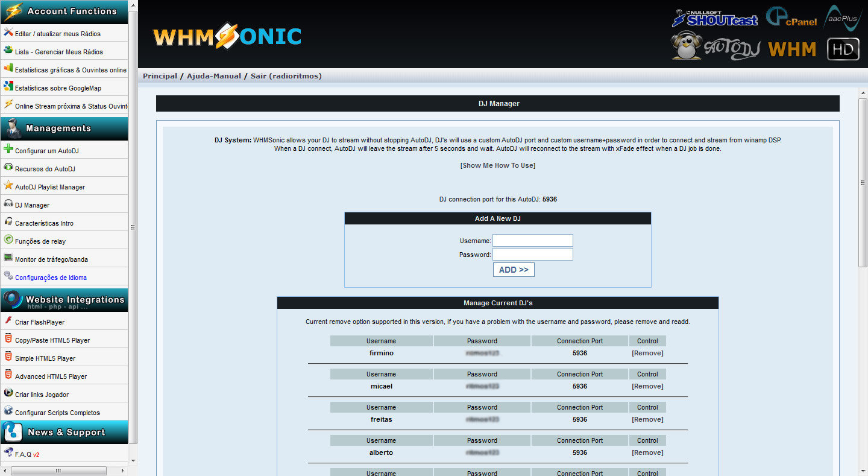The width and height of the screenshot is (868, 476).
Task: Click the HTML5 icon beside Copy/Paste HTML5 Player
Action: [x=8, y=338]
